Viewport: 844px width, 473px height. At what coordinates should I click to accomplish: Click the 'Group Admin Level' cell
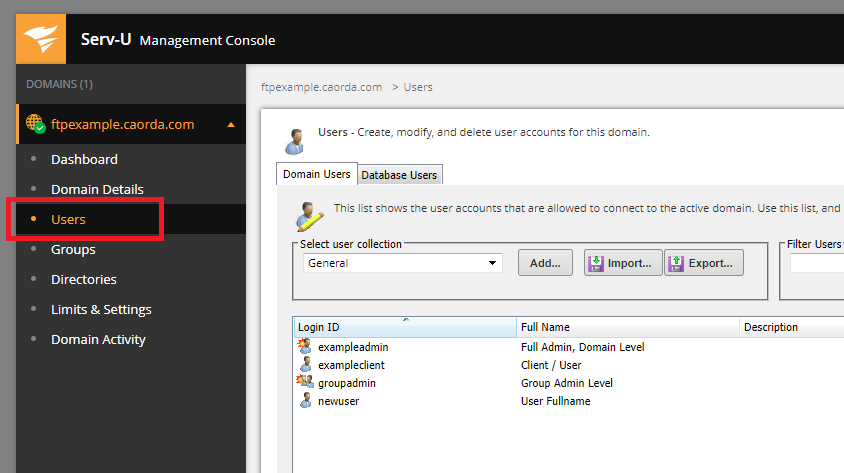567,383
